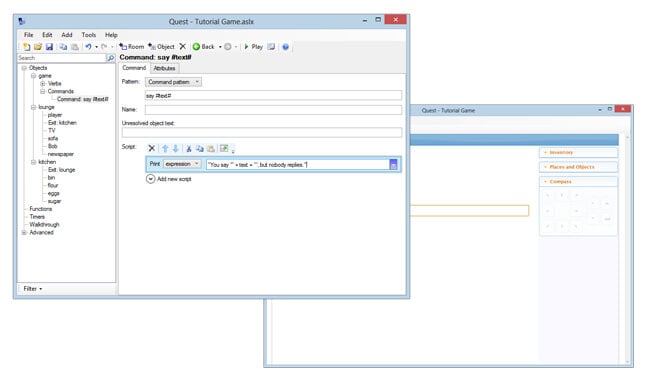Viewport: 660px width, 380px height.
Task: Switch to the Command tab
Action: click(134, 68)
